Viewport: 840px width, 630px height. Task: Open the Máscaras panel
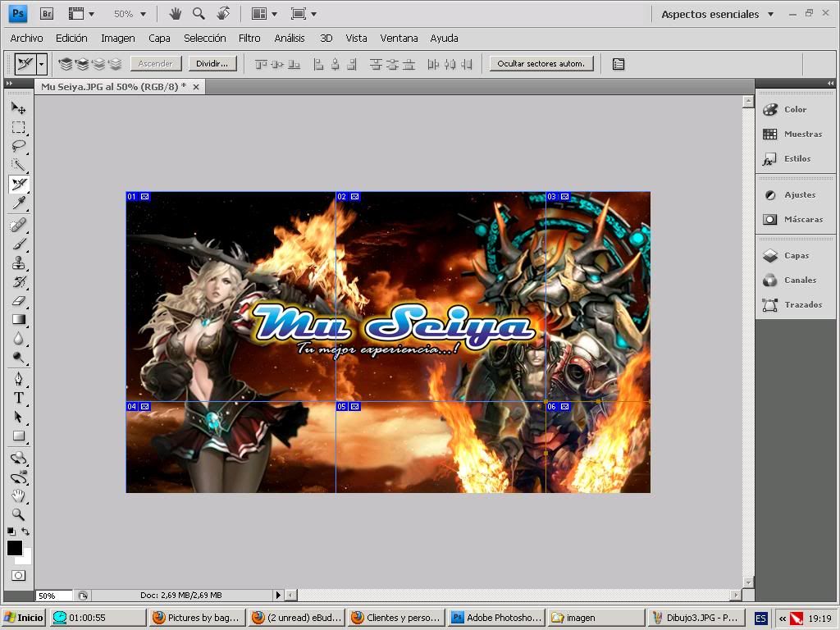(x=795, y=220)
